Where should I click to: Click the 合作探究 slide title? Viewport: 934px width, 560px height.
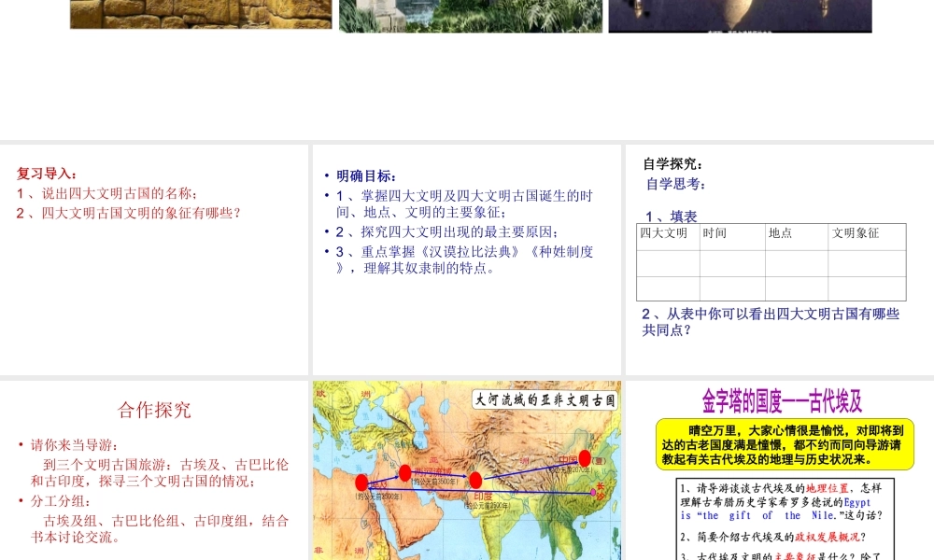point(154,409)
